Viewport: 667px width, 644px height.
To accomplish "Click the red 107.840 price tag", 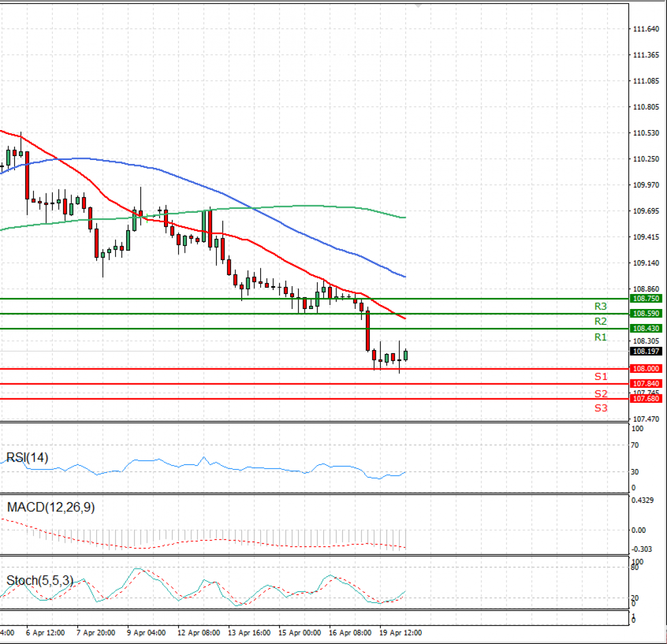I will tap(646, 384).
